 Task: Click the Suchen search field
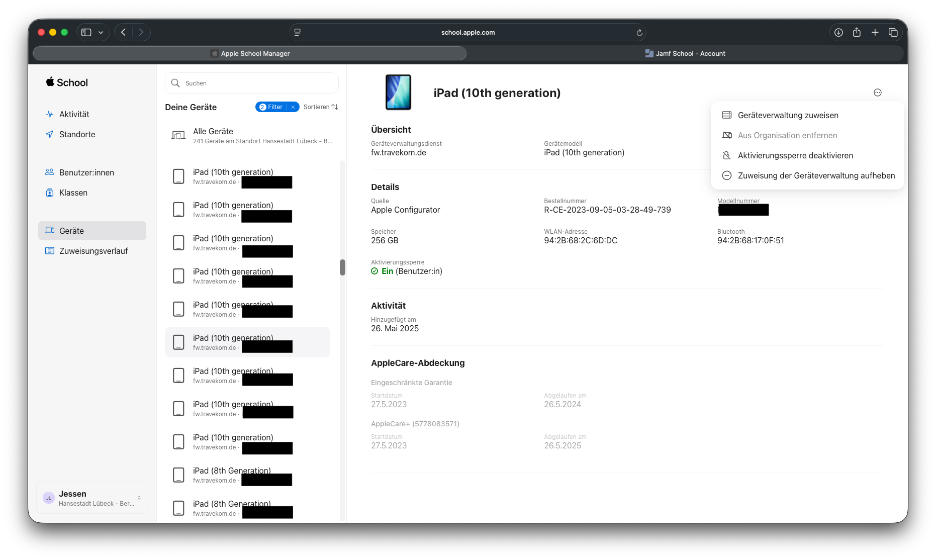point(256,83)
